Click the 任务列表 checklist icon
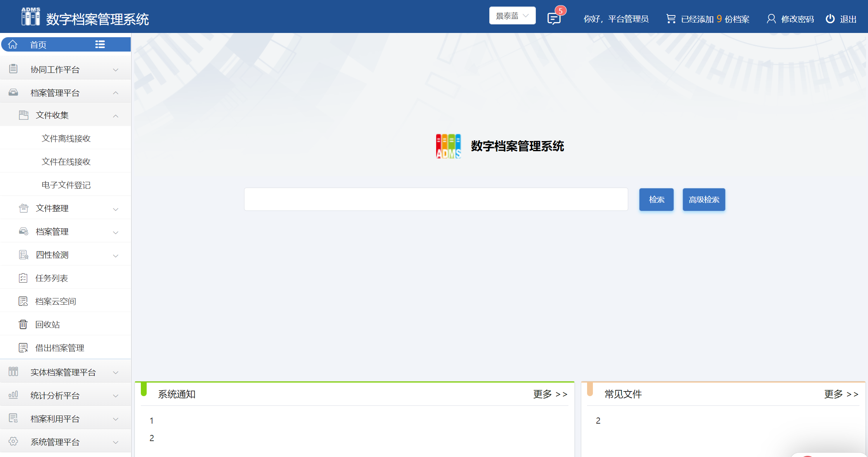 [x=23, y=278]
